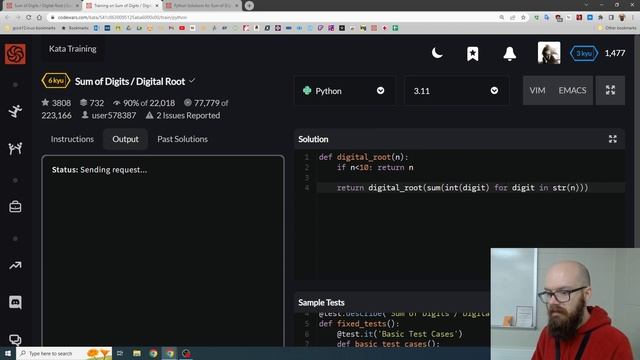Screen dimensions: 640x360
Task: Click the star count 3808
Action: (x=56, y=103)
